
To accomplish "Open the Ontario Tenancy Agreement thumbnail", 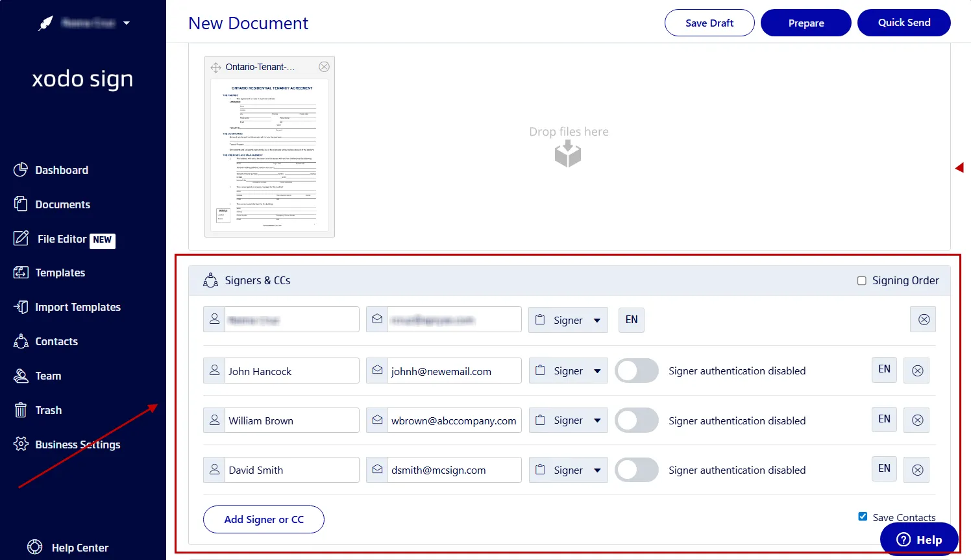I will 269,156.
